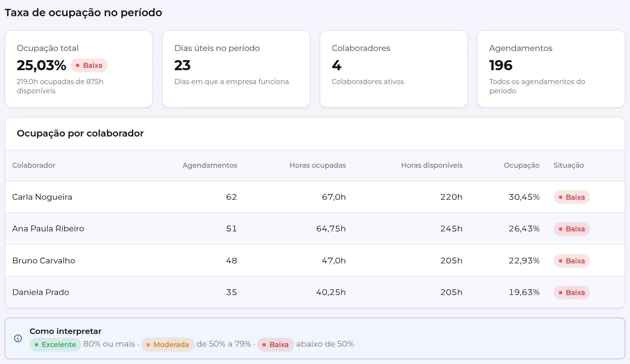Click the 220h available hours cell

451,197
